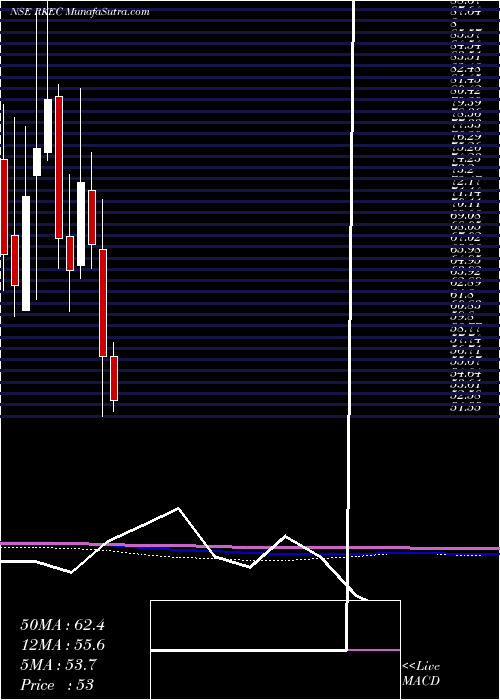
Task: Click the 72.17 price axis label
Action: coord(466,182)
